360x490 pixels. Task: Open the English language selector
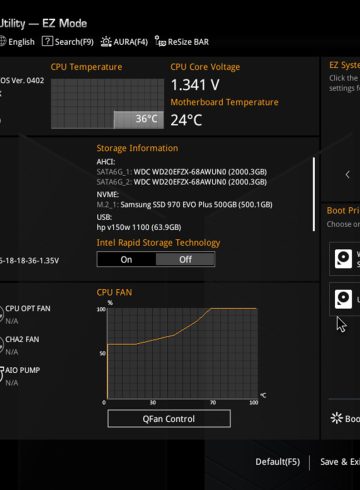click(21, 42)
